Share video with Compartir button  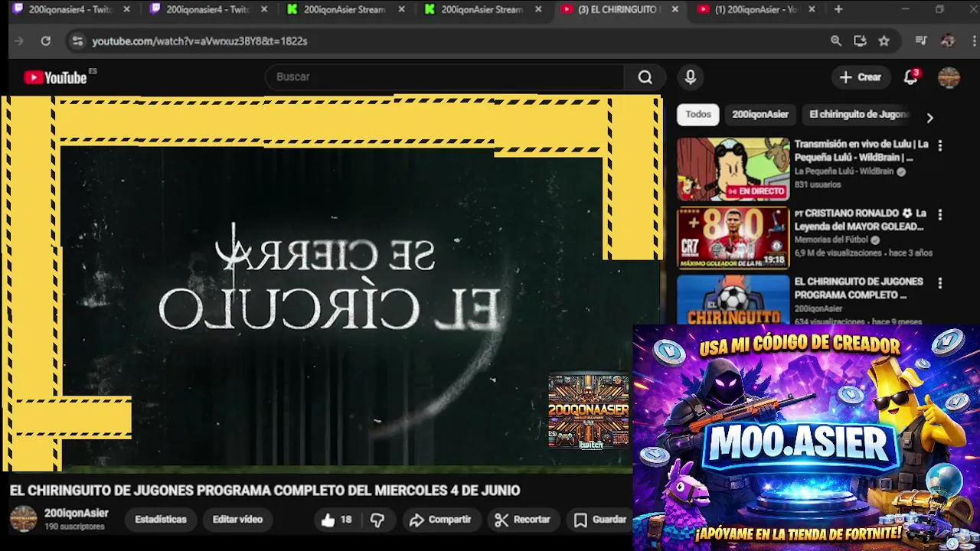click(439, 520)
